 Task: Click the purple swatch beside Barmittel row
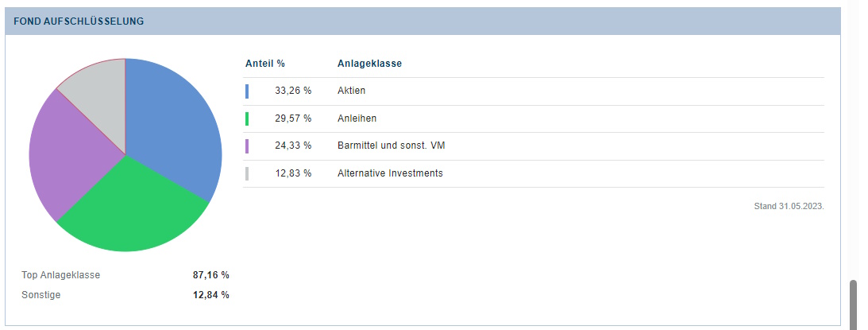point(247,146)
